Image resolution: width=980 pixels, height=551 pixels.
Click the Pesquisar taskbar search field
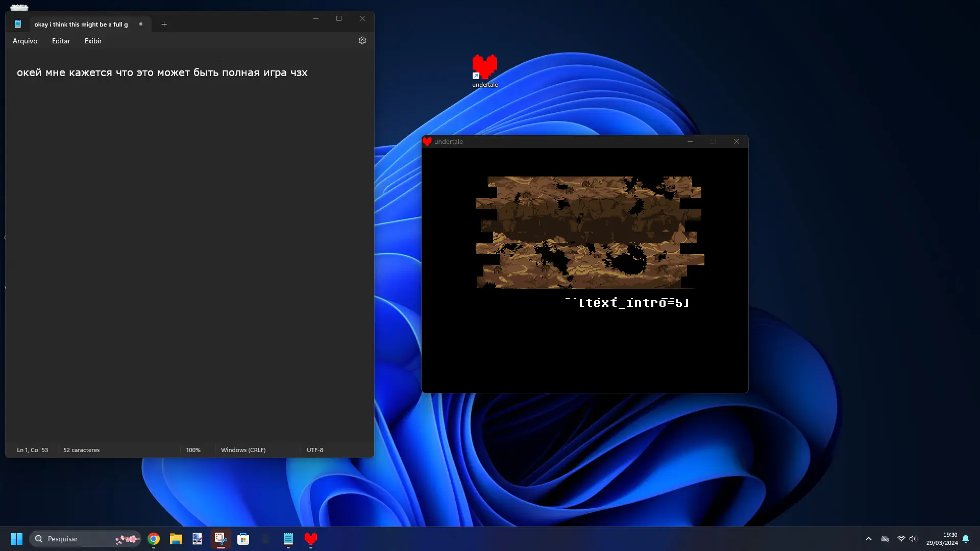(77, 539)
